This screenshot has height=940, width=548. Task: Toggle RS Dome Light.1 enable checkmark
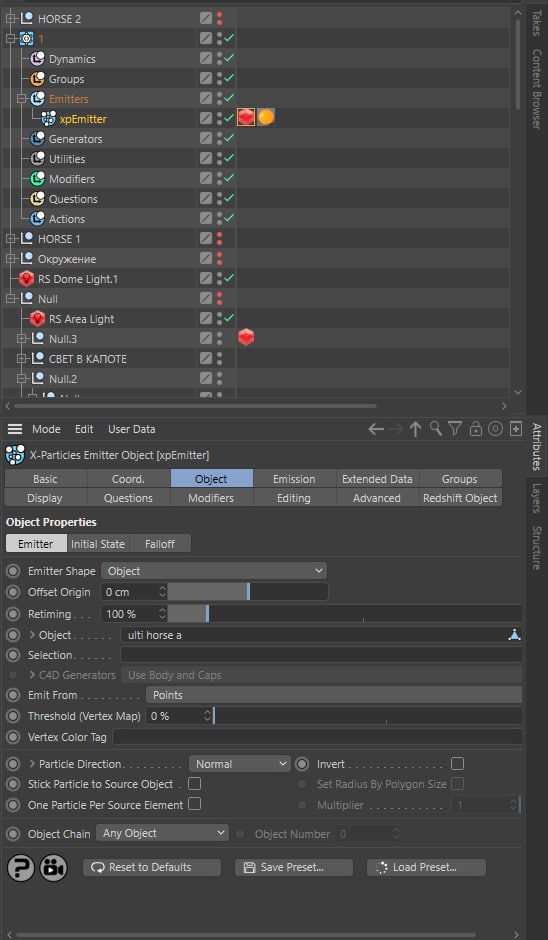(x=229, y=278)
